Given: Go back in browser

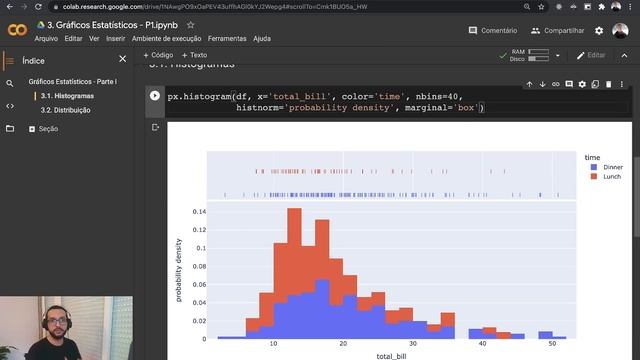Looking at the screenshot, I should click(10, 7).
